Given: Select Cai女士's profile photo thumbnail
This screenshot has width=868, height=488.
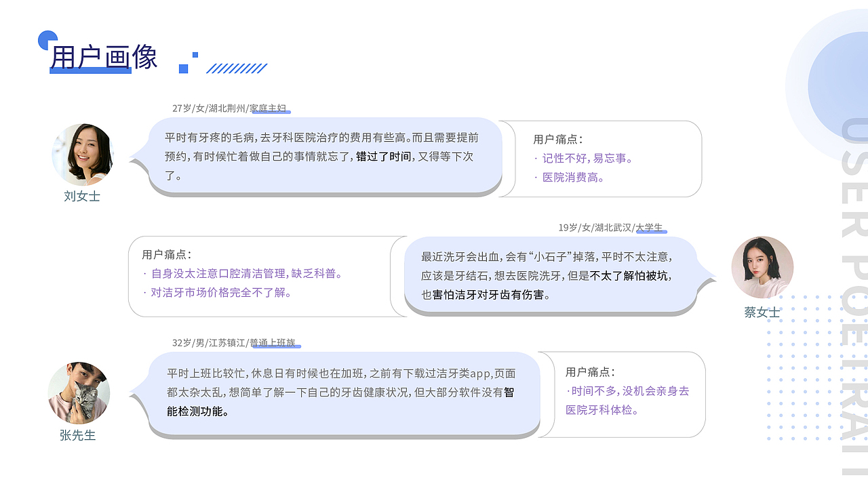Looking at the screenshot, I should [762, 267].
